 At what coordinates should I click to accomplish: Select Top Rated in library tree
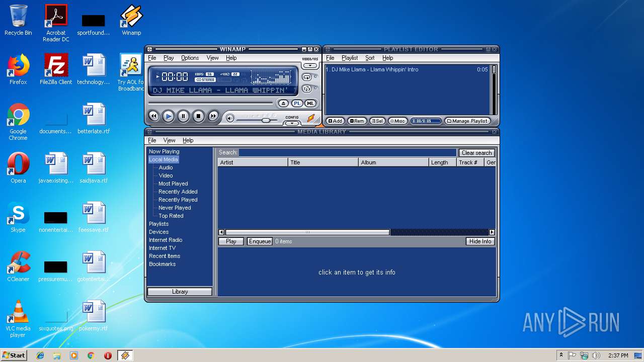pos(171,216)
